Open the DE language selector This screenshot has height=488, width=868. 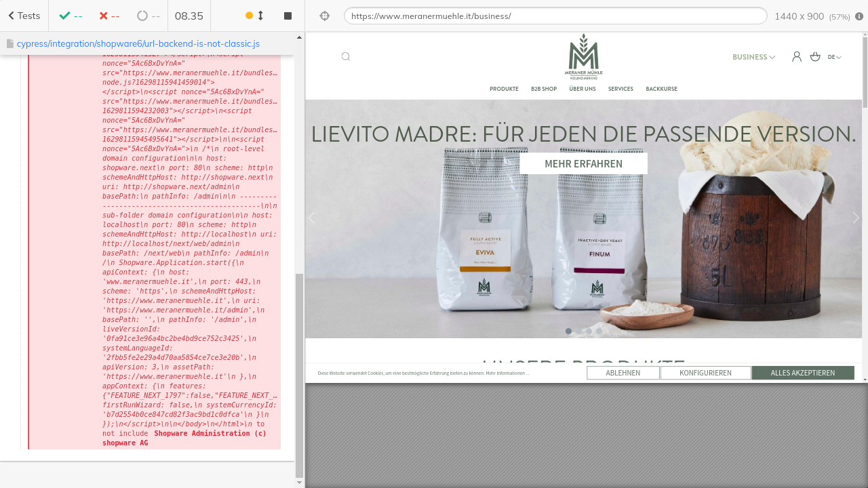[x=834, y=57]
